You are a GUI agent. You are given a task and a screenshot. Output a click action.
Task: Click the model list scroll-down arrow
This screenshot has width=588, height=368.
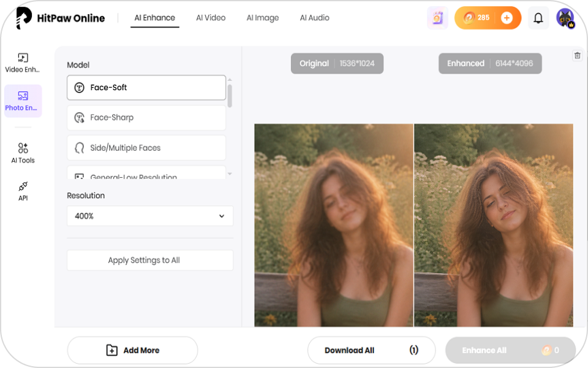pyautogui.click(x=230, y=174)
